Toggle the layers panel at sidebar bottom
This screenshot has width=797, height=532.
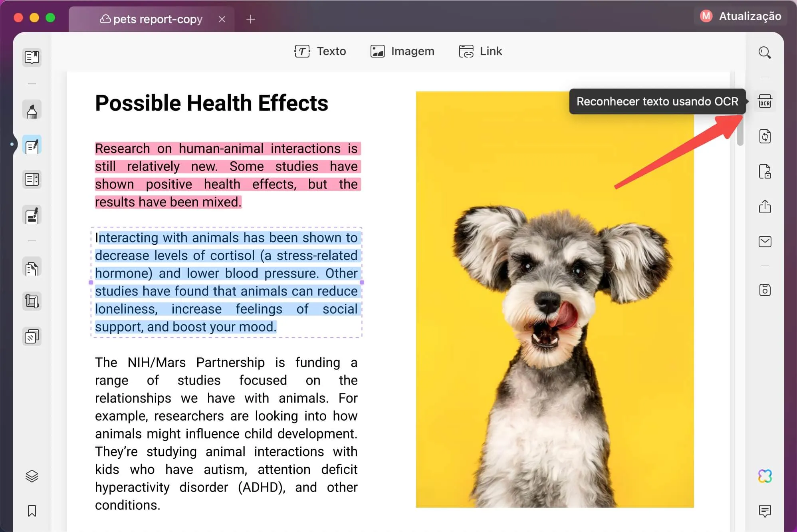[32, 476]
